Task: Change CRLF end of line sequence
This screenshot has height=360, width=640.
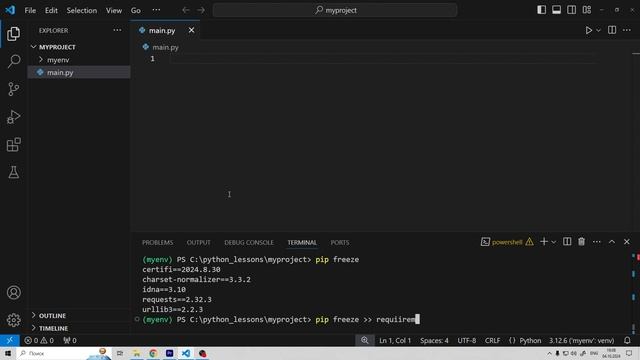Action: (492, 340)
